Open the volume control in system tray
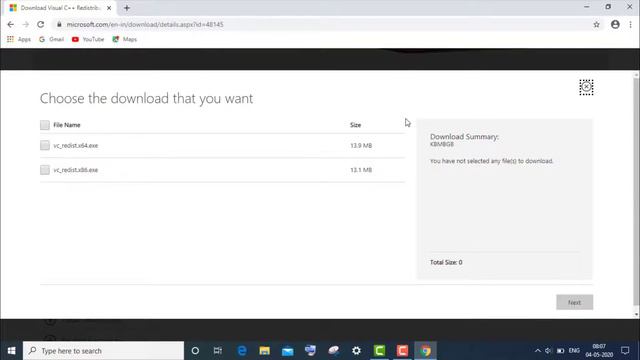The height and width of the screenshot is (360, 640). coord(548,351)
